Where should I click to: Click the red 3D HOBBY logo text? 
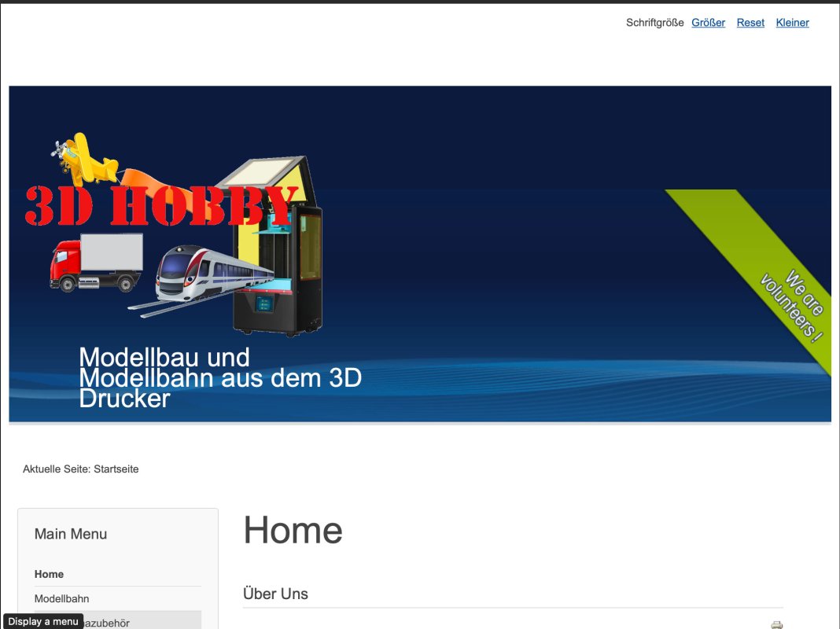tap(161, 206)
